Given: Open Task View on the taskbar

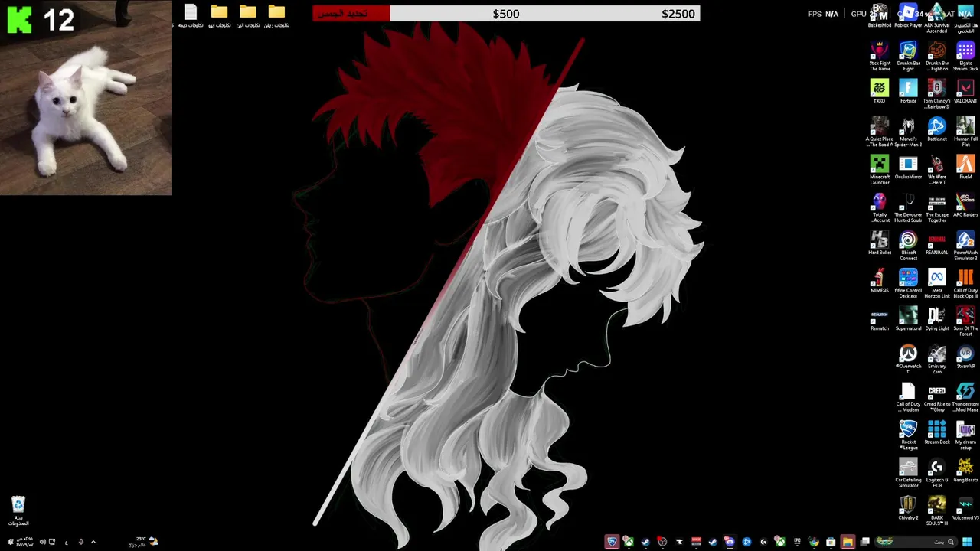Looking at the screenshot, I should click(864, 542).
